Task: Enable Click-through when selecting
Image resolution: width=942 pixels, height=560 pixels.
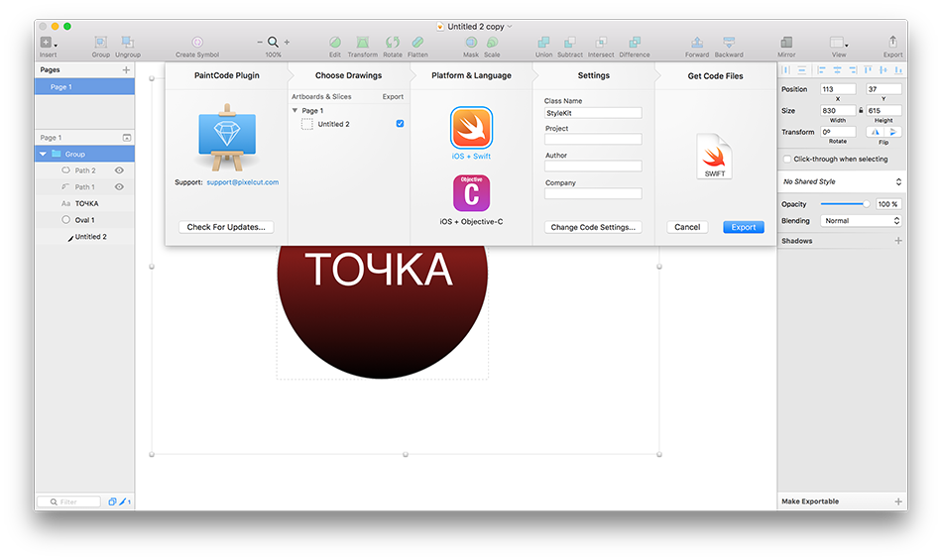Action: pyautogui.click(x=787, y=159)
